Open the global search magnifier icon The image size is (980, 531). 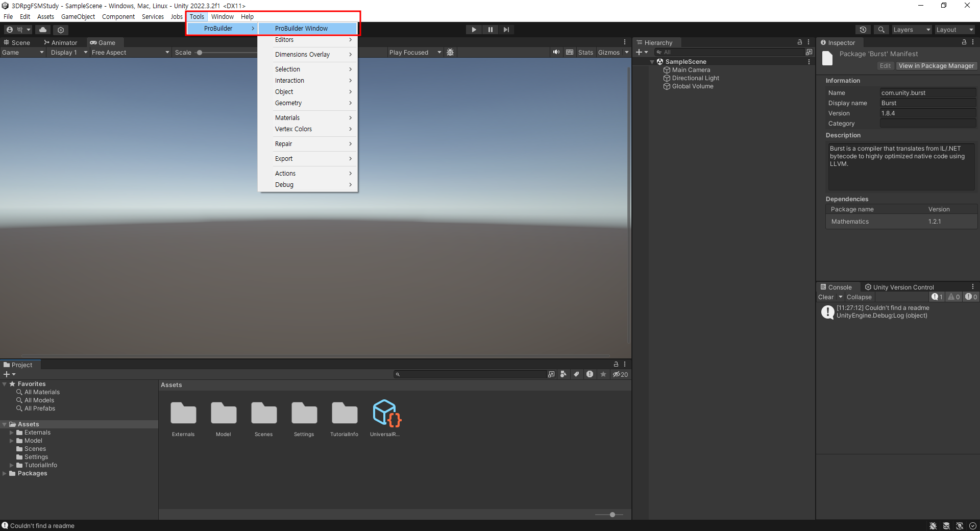[881, 30]
